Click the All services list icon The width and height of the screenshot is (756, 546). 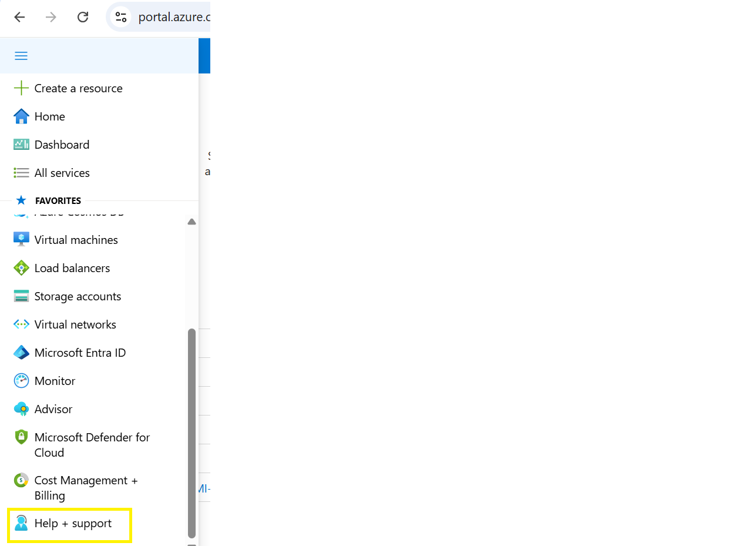21,173
